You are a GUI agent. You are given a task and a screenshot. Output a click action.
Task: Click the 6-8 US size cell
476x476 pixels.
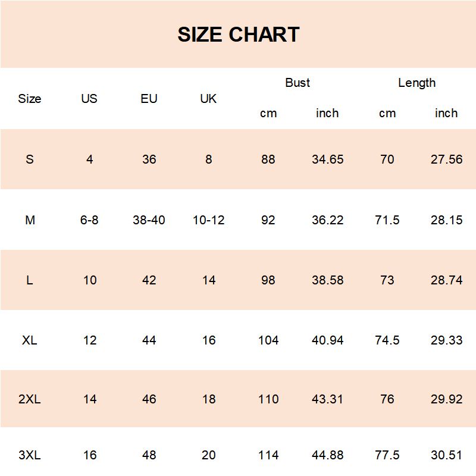[89, 220]
